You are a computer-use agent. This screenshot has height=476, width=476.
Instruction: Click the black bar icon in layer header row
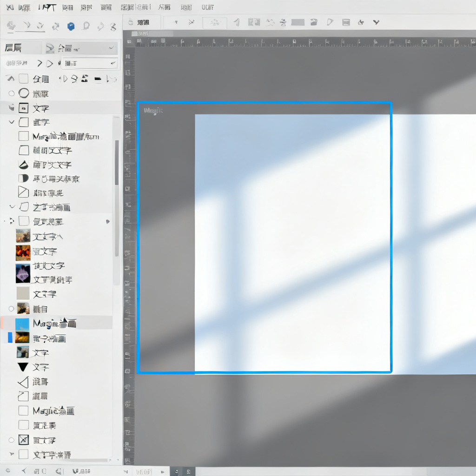(98, 79)
